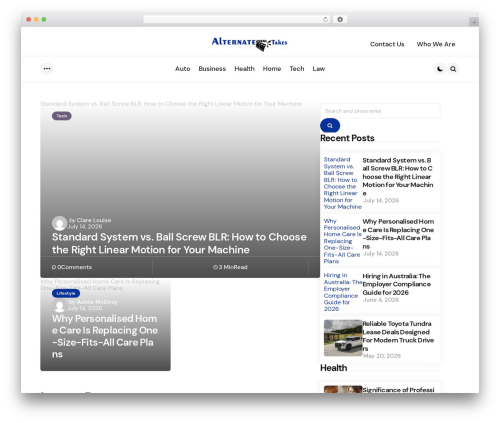The image size is (500, 423).
Task: Click Ashlie McElroy author avatar
Action: coord(59,305)
